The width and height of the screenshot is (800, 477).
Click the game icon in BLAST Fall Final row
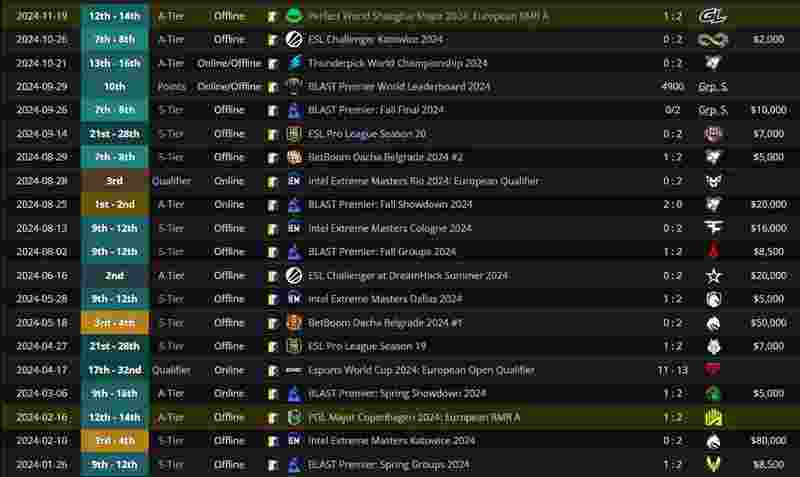coord(273,110)
